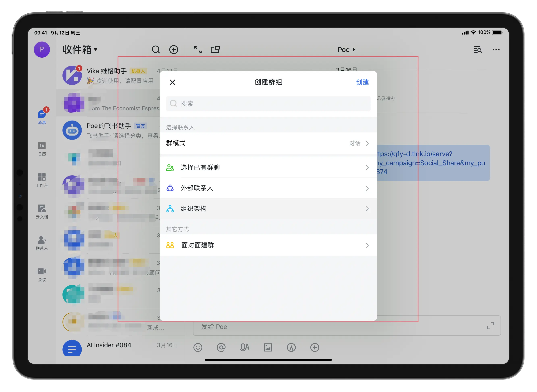
Task: Click the Wi-Fi status icon
Action: [473, 32]
